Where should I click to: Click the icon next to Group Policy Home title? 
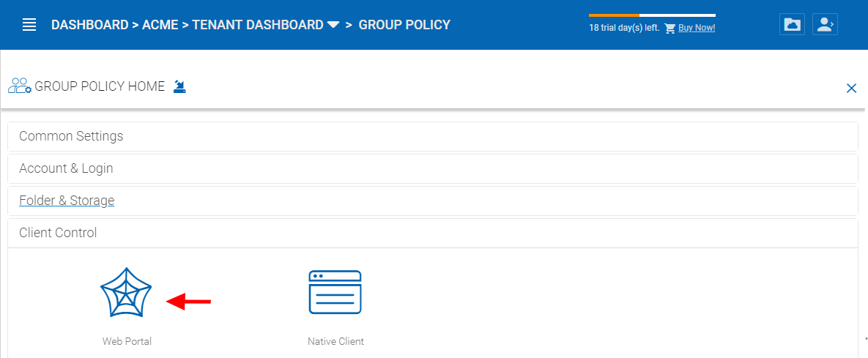coord(179,86)
